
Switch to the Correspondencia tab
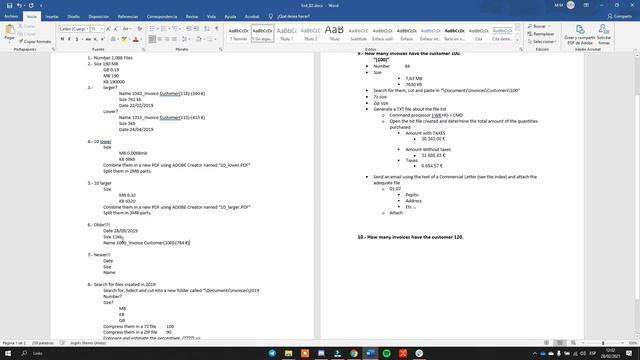(x=162, y=17)
